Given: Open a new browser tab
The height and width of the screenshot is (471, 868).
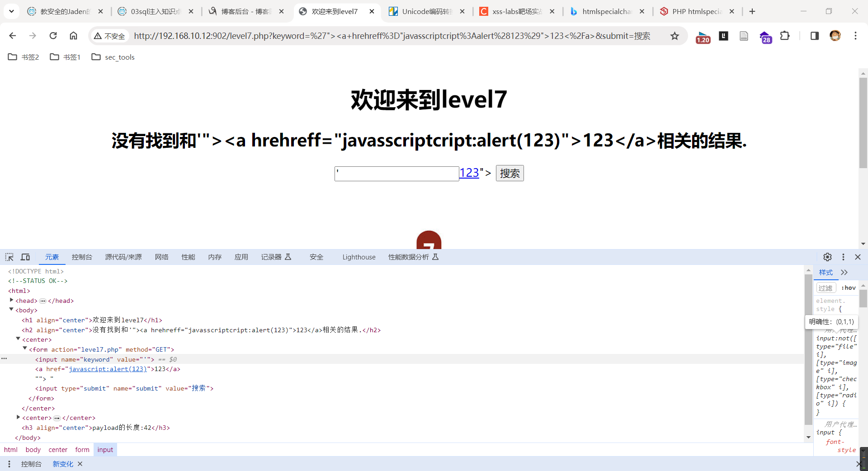Looking at the screenshot, I should coord(752,11).
